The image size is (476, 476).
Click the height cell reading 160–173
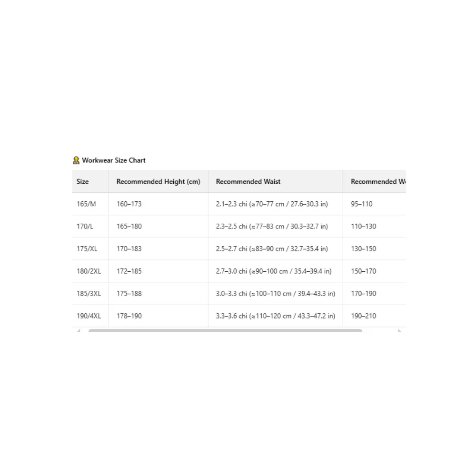coord(129,204)
